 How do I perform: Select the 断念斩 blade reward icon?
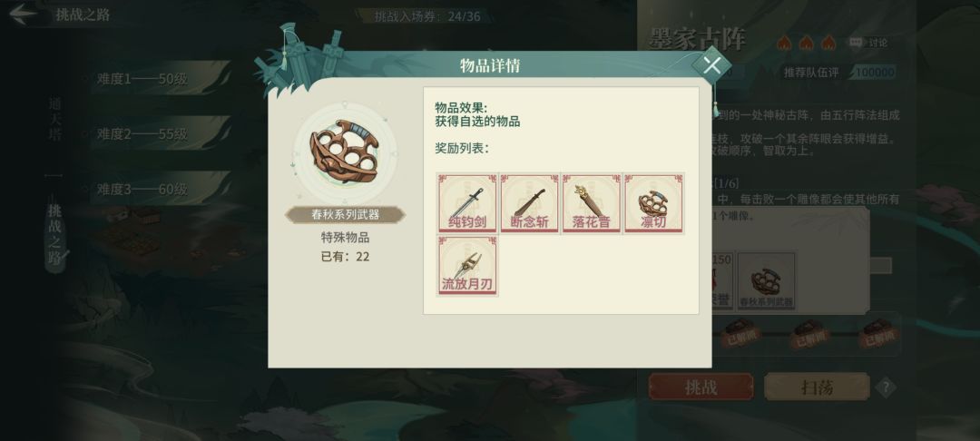(529, 203)
